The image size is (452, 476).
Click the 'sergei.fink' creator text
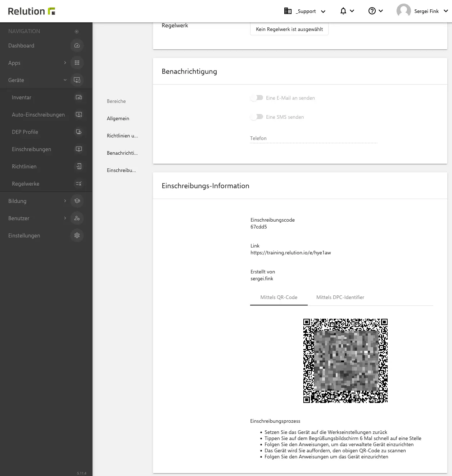point(262,279)
